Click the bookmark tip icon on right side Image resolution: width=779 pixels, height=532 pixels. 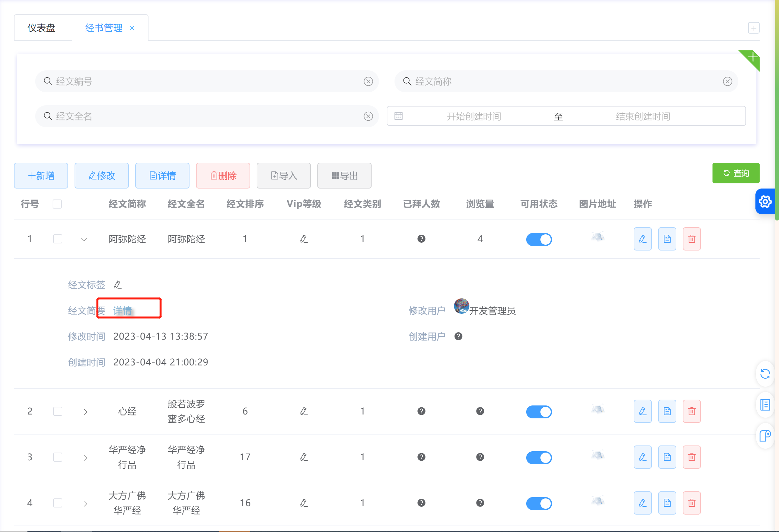[x=765, y=435]
